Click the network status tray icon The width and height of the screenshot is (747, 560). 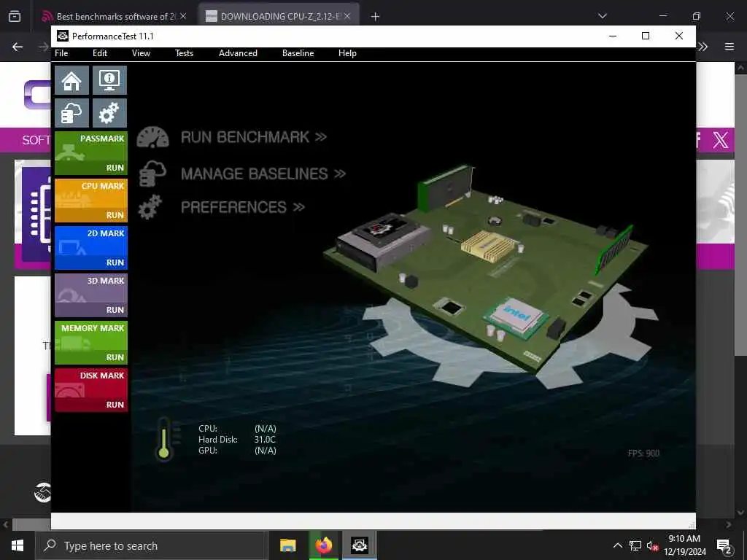point(635,545)
